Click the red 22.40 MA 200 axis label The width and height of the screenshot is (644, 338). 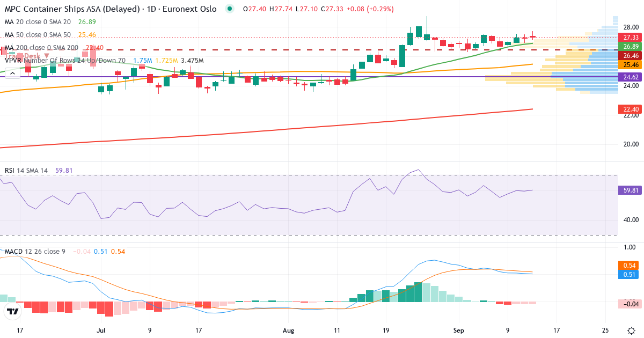[x=630, y=109]
